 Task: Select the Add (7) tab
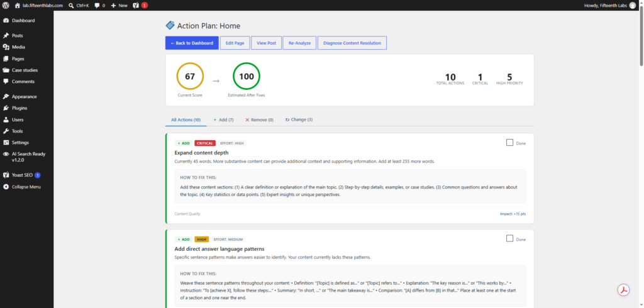click(223, 120)
